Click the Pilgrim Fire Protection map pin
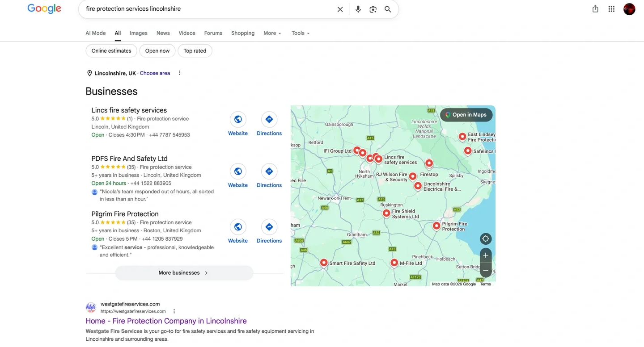Viewport: 644px width, 347px height. click(436, 226)
